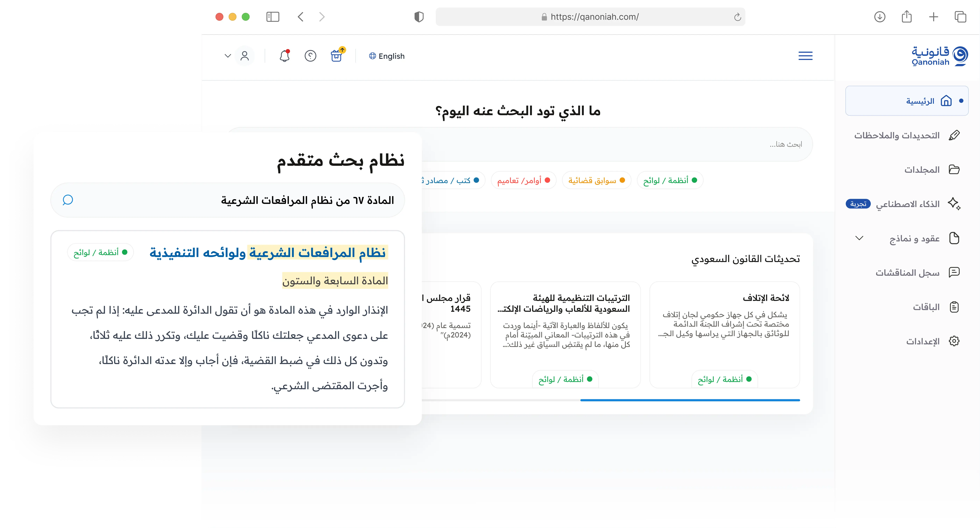Open the help question mark icon
The width and height of the screenshot is (980, 528).
(x=310, y=56)
